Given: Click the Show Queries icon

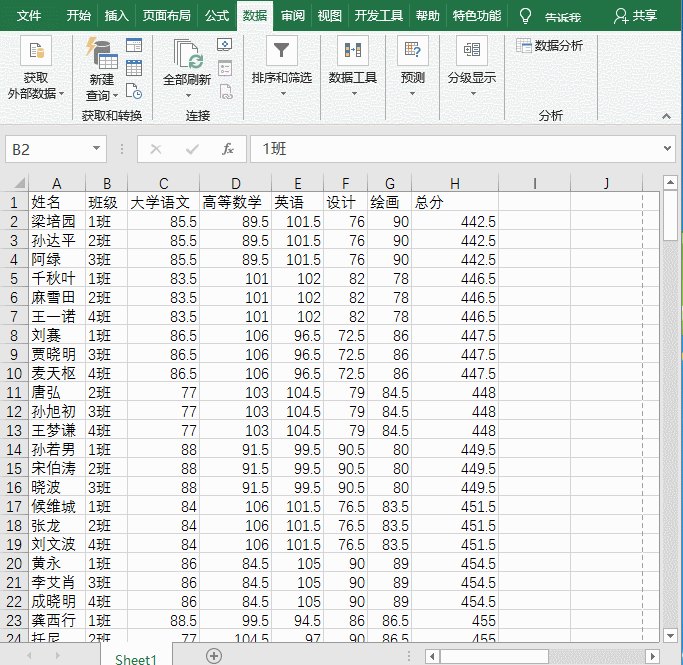Looking at the screenshot, I should point(134,45).
